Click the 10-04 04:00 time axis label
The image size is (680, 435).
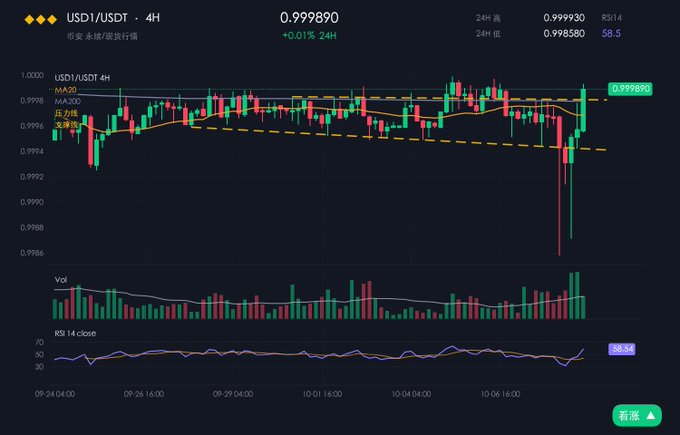coord(411,394)
